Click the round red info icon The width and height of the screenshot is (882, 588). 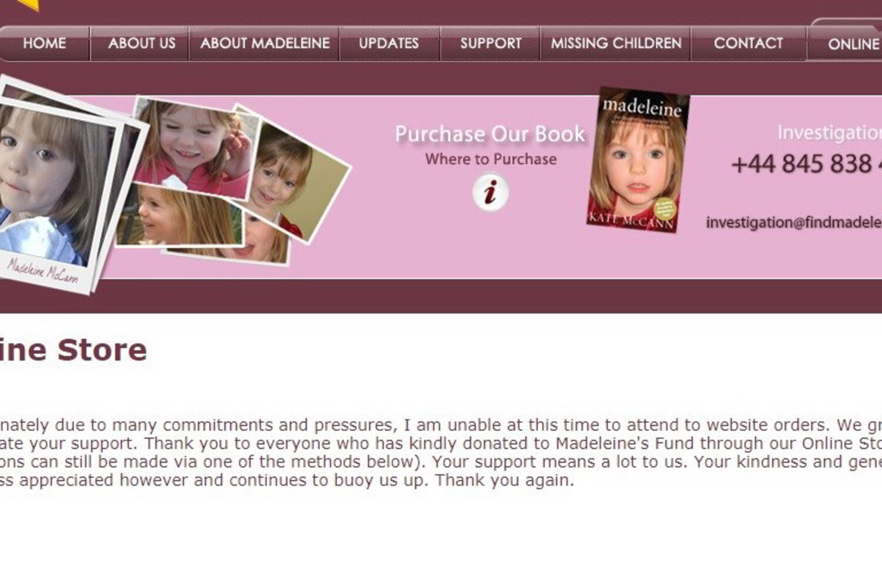(x=490, y=192)
